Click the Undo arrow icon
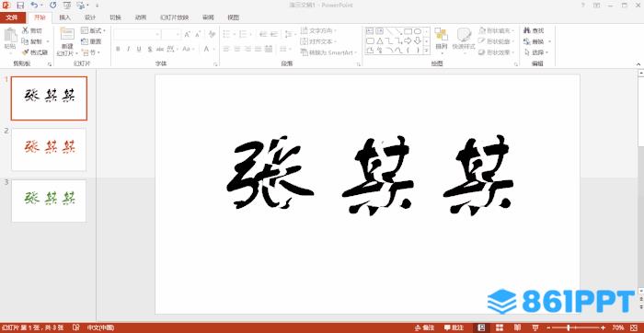This screenshot has height=333, width=644. (35, 6)
